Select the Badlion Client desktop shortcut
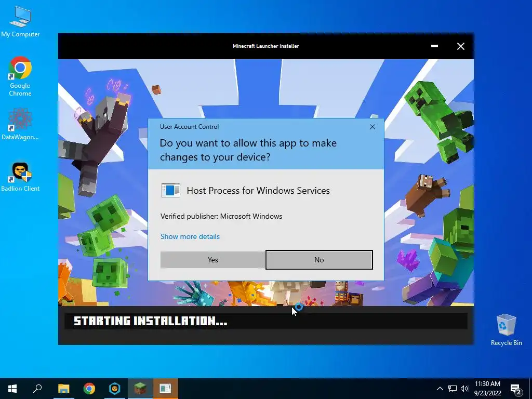Viewport: 532px width, 399px height. tap(20, 177)
